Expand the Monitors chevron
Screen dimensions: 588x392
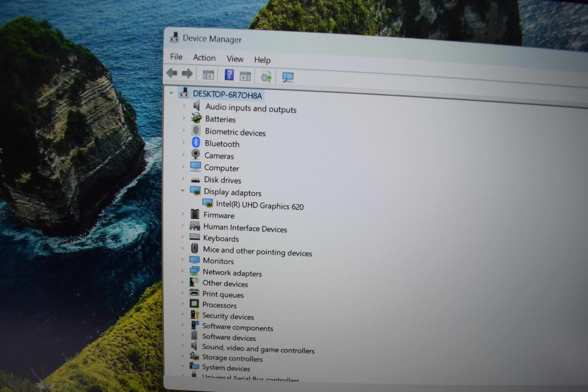pyautogui.click(x=183, y=259)
